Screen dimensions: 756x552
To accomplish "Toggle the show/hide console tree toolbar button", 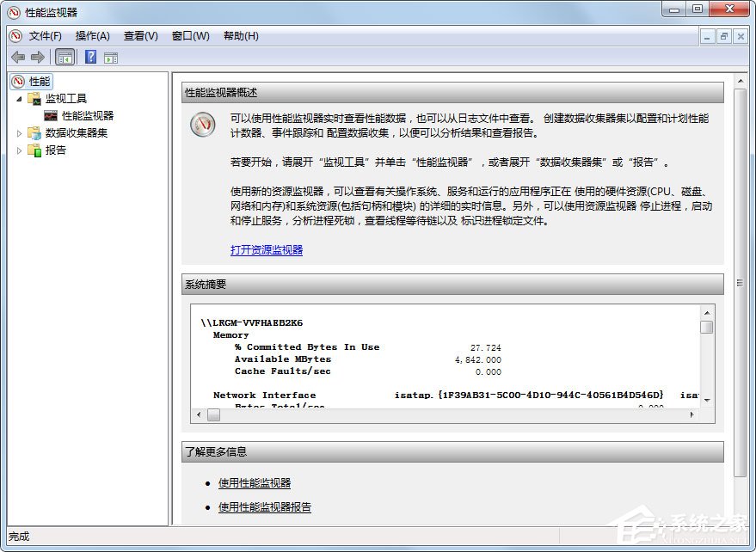I will coord(65,57).
